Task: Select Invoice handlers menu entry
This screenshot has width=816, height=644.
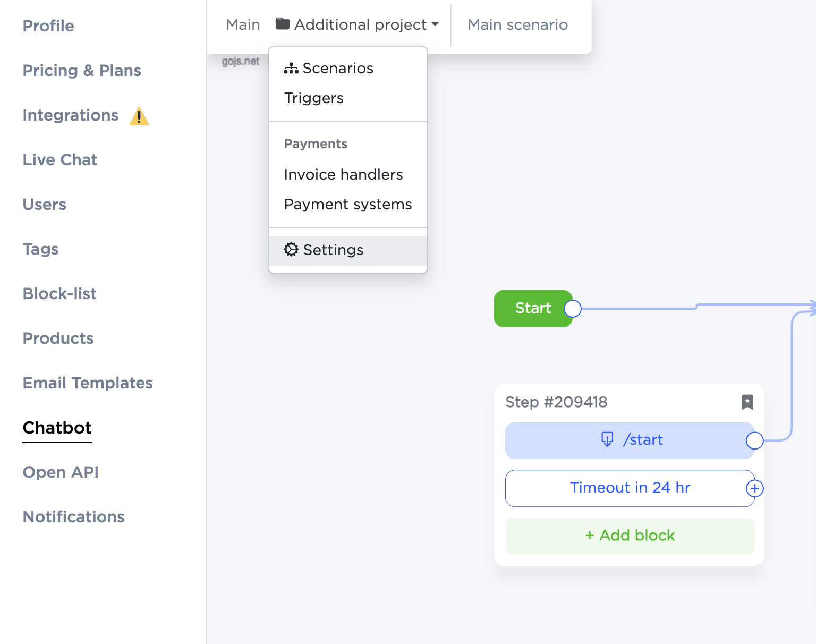Action: tap(343, 175)
